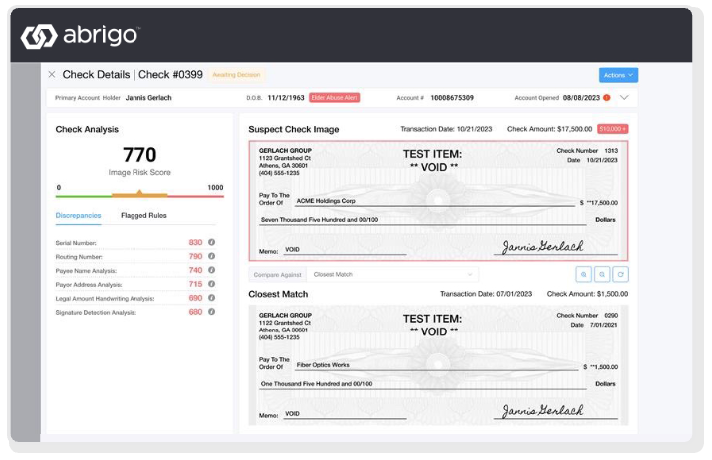Click routing number score 790
Image resolution: width=712 pixels, height=460 pixels.
pyautogui.click(x=195, y=256)
